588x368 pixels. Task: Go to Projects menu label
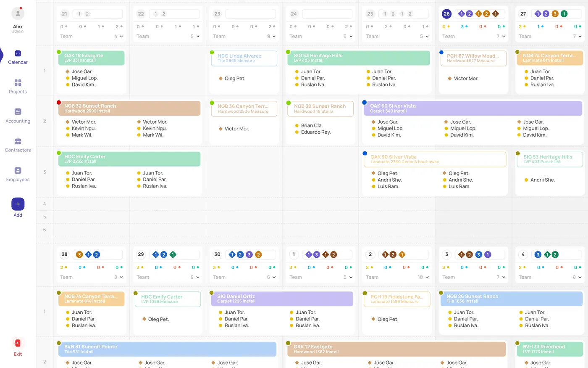point(18,92)
